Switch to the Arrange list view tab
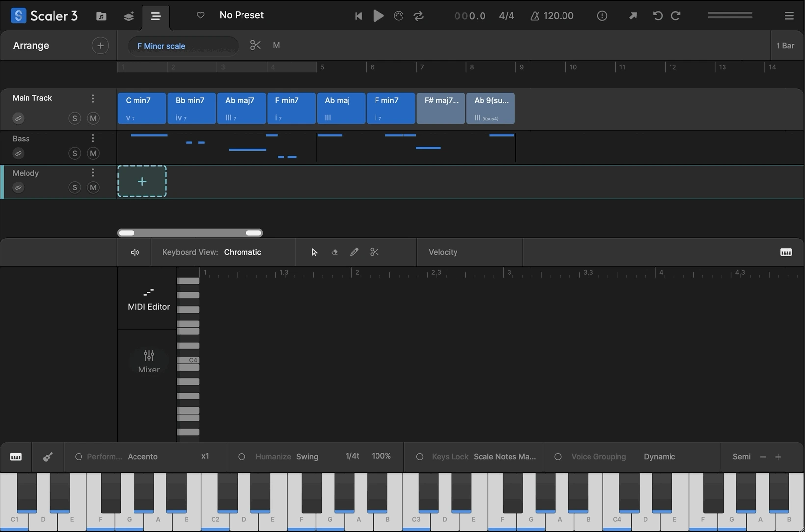 (x=156, y=16)
